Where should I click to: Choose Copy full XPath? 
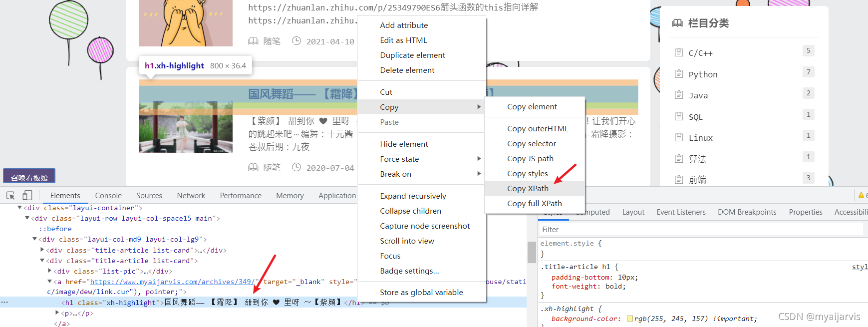pos(535,203)
